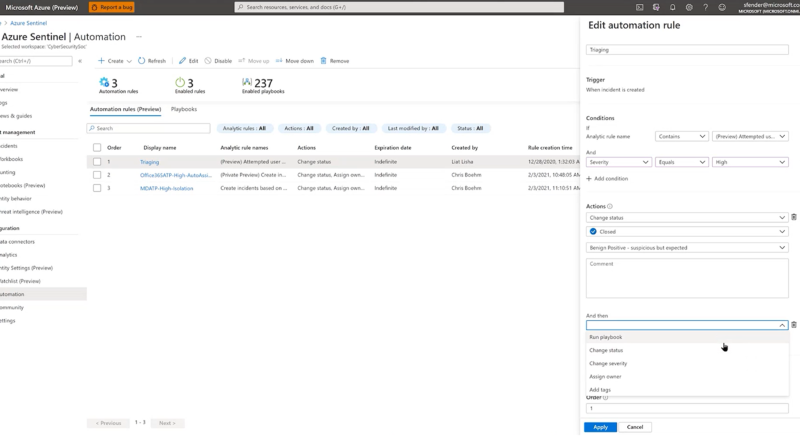Click Remove trash in the toolbar

(x=335, y=61)
